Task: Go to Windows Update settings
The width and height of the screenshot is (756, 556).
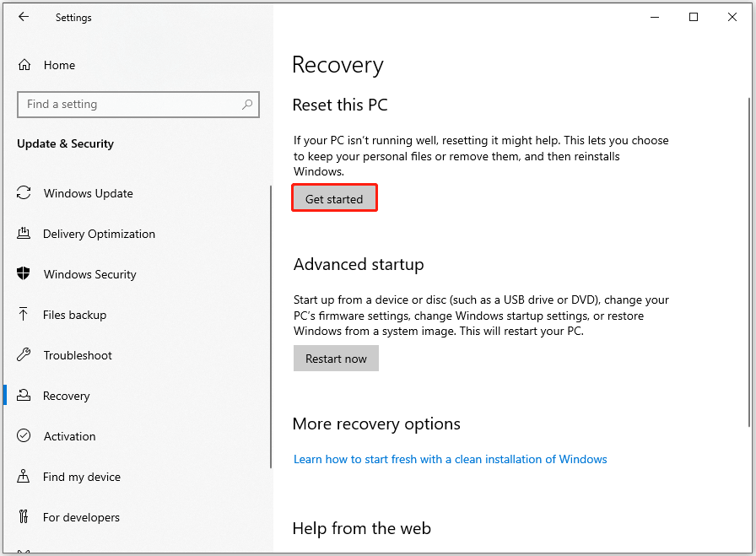Action: (x=88, y=193)
